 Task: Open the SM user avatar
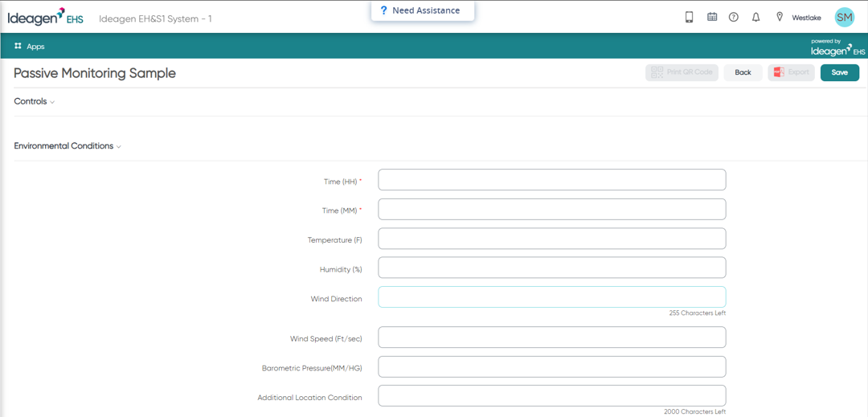[844, 17]
